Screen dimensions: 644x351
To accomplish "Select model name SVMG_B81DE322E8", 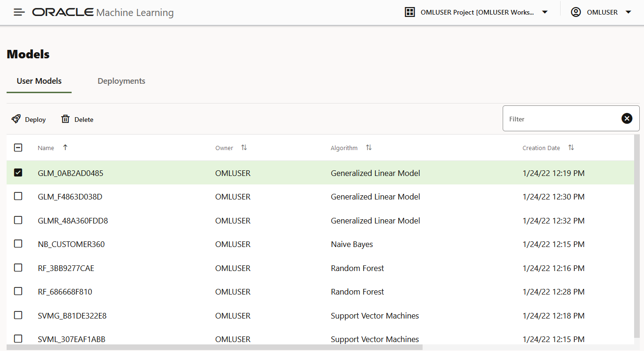I will click(x=72, y=316).
